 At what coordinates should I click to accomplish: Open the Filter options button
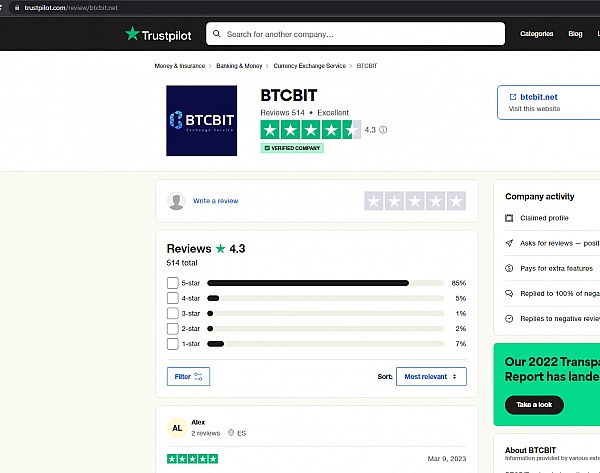point(188,377)
